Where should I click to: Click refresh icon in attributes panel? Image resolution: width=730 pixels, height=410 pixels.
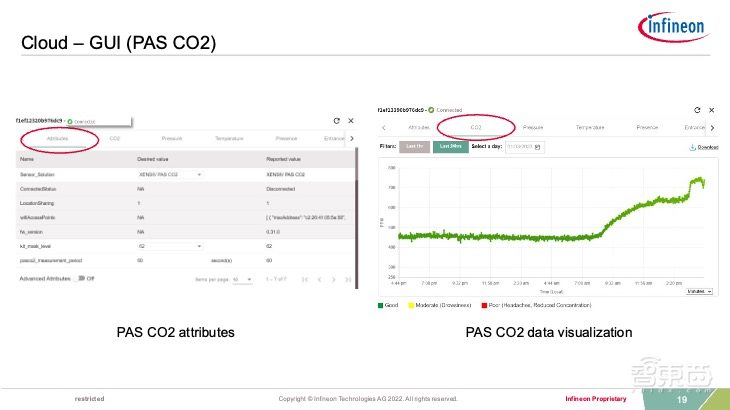[336, 120]
